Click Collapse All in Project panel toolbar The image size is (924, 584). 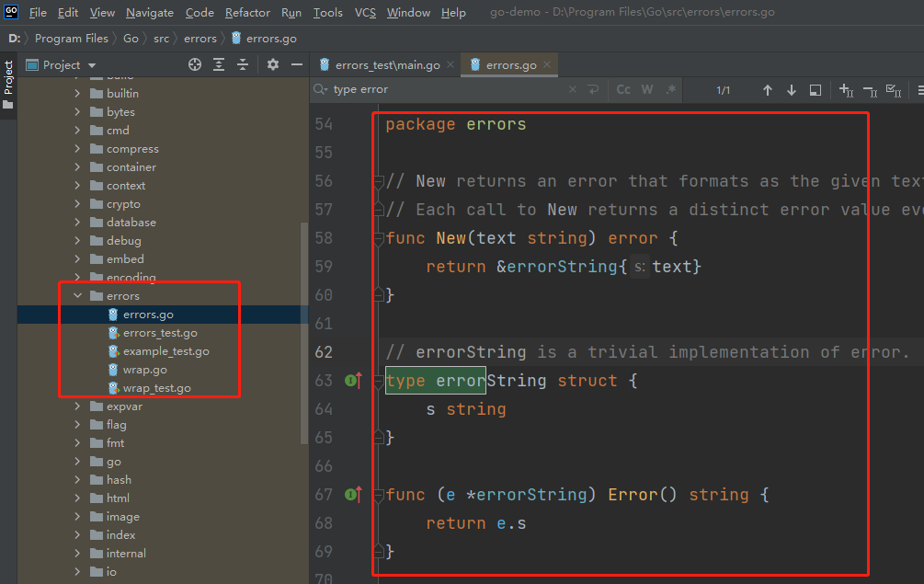[242, 64]
